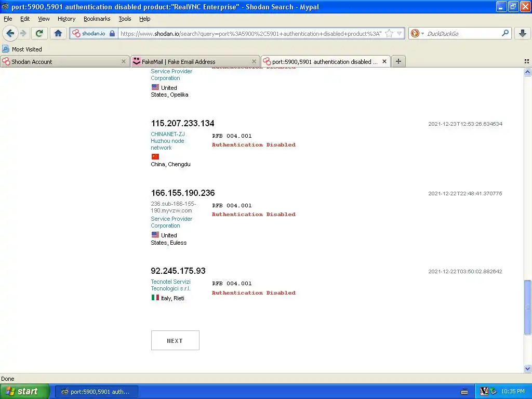Click the Forward navigation arrow
Viewport: 532px width, 399px height.
[23, 33]
